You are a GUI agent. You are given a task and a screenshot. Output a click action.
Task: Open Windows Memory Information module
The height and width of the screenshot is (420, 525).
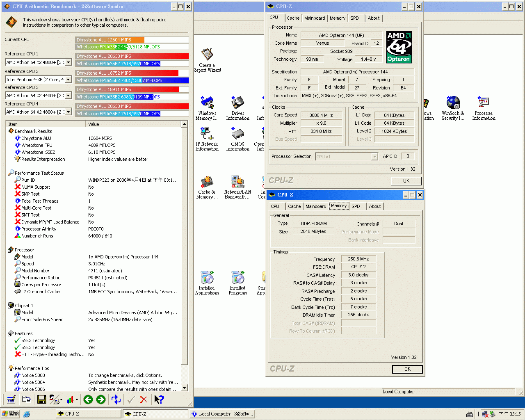[x=207, y=108]
